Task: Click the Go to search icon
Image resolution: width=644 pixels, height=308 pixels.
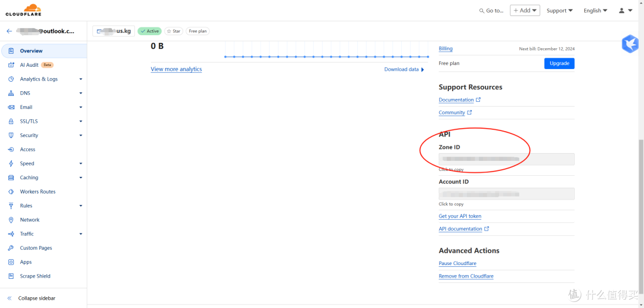Action: coord(482,11)
